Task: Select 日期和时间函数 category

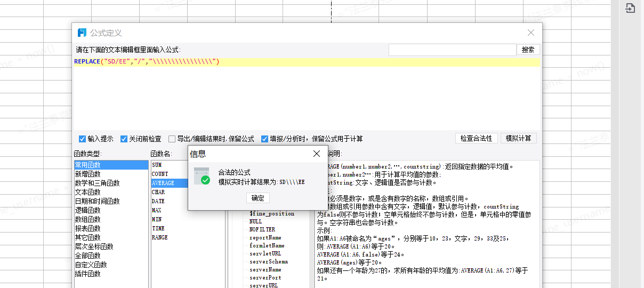Action: [97, 201]
